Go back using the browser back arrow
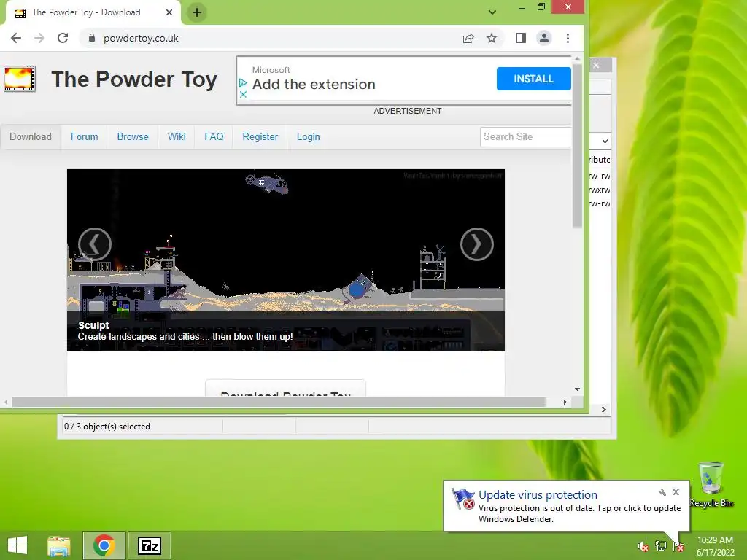This screenshot has height=560, width=747. pos(16,38)
